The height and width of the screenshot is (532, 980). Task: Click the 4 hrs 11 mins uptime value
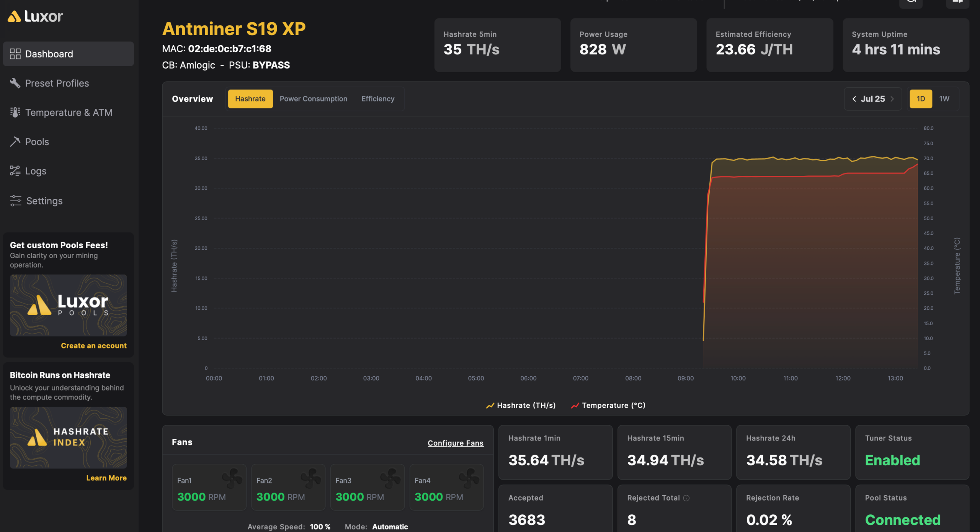pos(896,49)
